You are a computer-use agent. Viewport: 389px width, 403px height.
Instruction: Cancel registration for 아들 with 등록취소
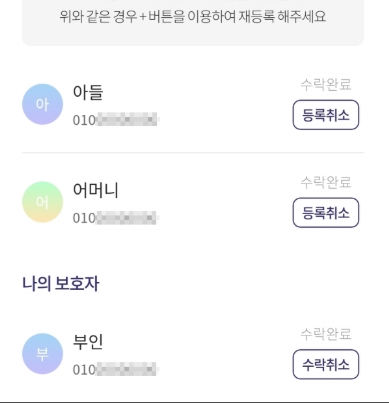point(326,115)
